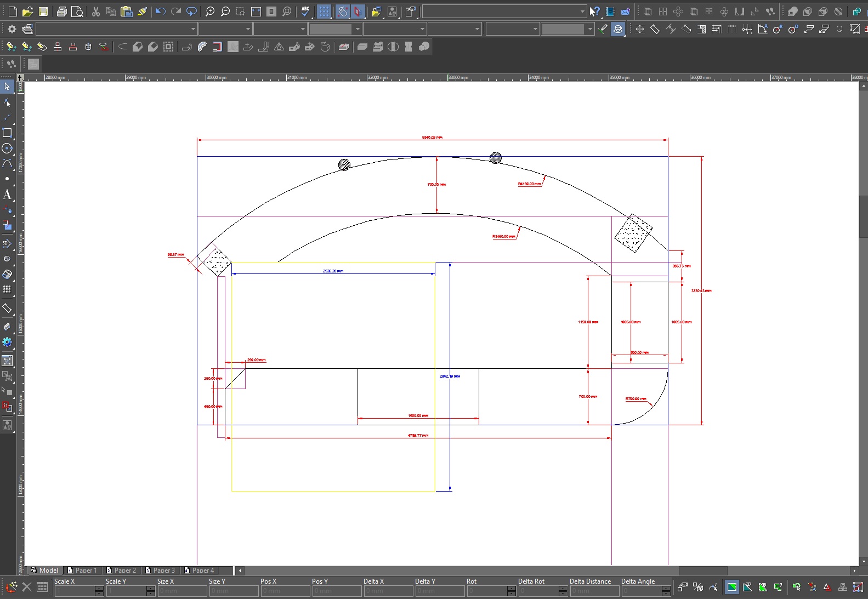Open the Layers manager icon

click(27, 29)
